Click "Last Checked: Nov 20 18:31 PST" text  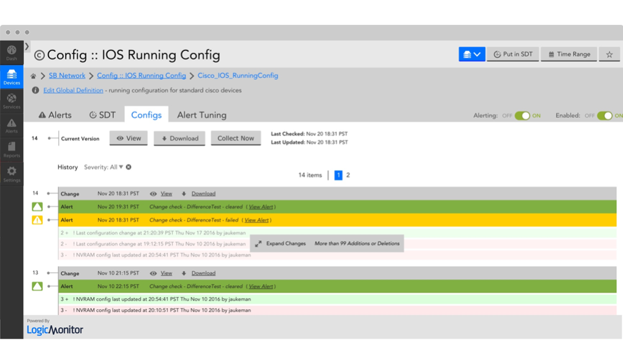[x=309, y=134]
